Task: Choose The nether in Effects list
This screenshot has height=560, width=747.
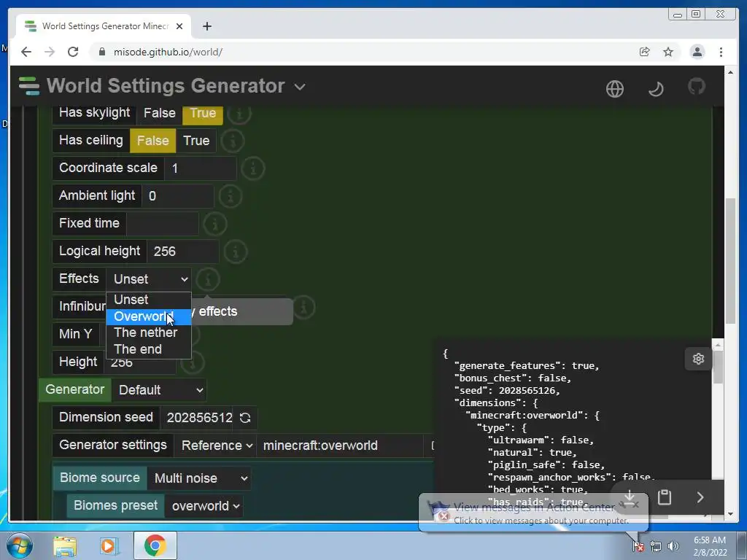Action: click(149, 332)
